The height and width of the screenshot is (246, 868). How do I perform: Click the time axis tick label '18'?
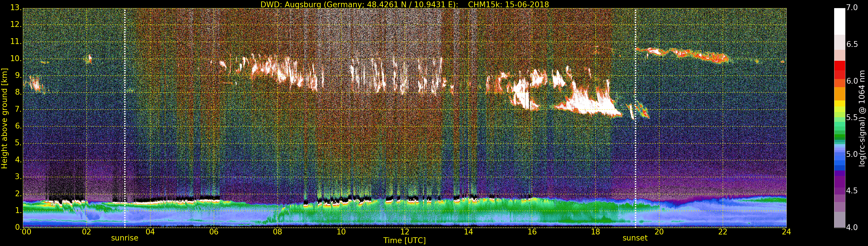596,232
